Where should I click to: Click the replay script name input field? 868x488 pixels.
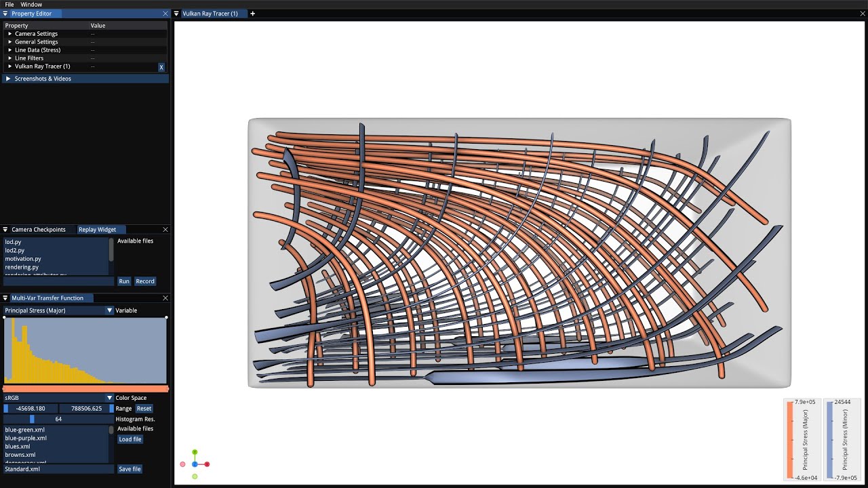(x=59, y=281)
